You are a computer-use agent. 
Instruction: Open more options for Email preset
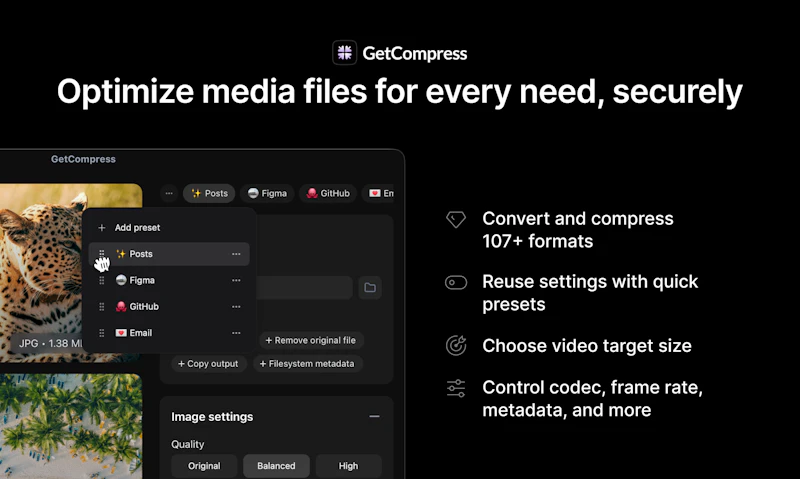pos(236,333)
